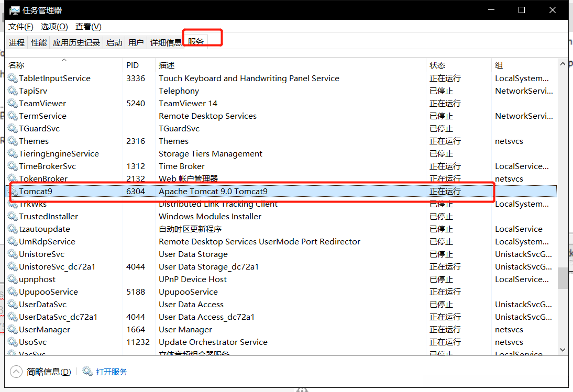Click the gear icon beside TieringEngineService

[x=13, y=154]
